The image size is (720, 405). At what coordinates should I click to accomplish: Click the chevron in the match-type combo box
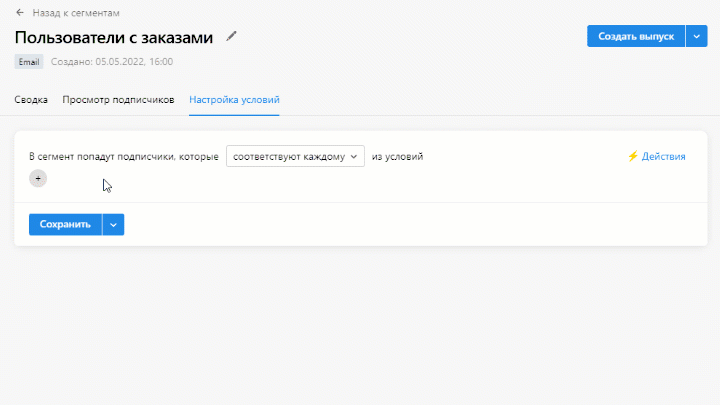[354, 157]
